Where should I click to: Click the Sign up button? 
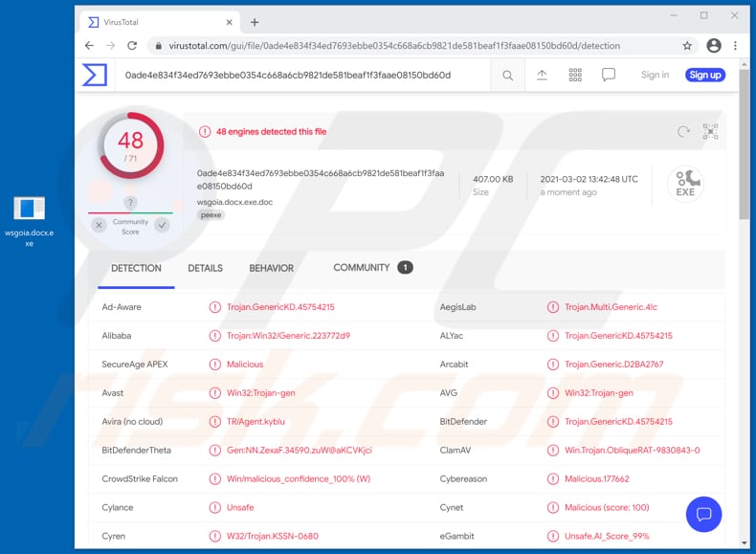click(704, 75)
